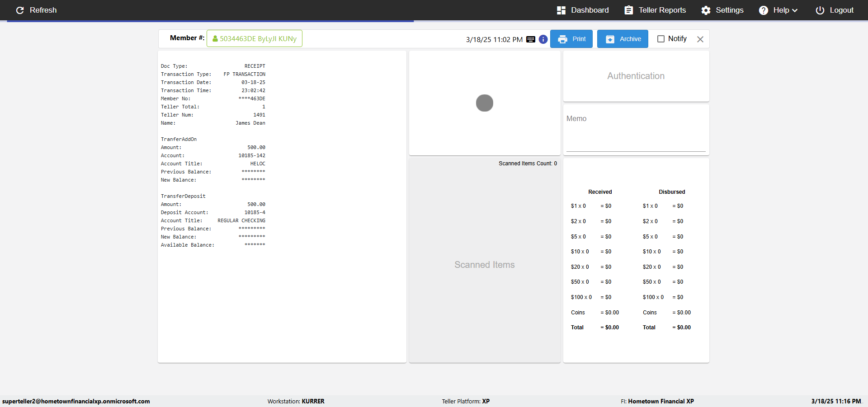Click the transaction time 23:02:42
The image size is (868, 407).
click(x=253, y=90)
